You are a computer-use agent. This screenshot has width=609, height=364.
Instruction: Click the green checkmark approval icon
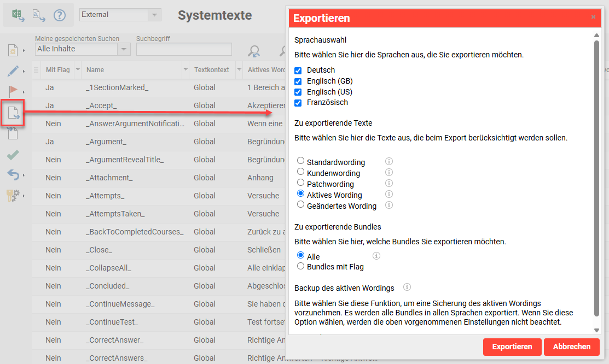click(14, 155)
